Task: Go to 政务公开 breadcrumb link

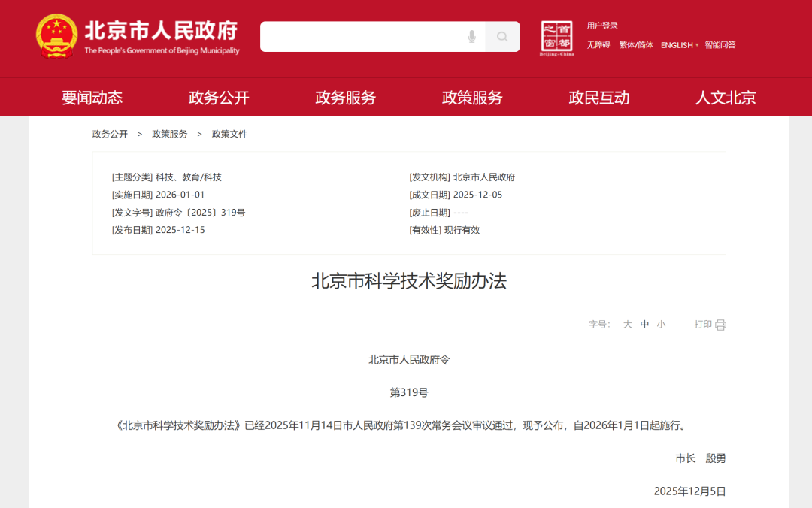Action: [110, 134]
